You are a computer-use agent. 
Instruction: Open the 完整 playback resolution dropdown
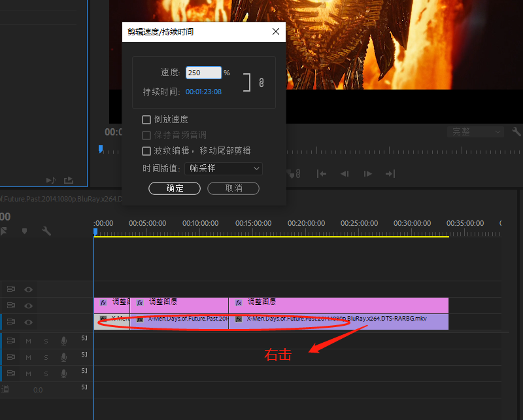475,132
